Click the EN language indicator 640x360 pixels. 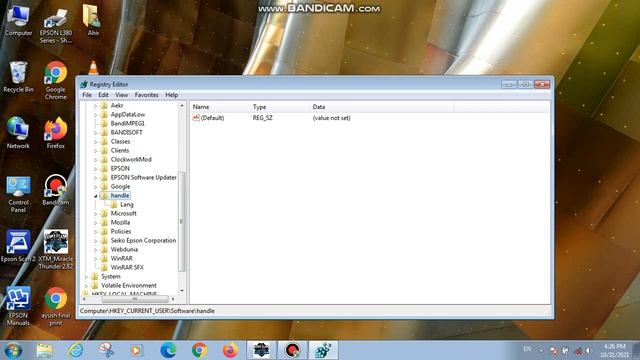[x=527, y=349]
